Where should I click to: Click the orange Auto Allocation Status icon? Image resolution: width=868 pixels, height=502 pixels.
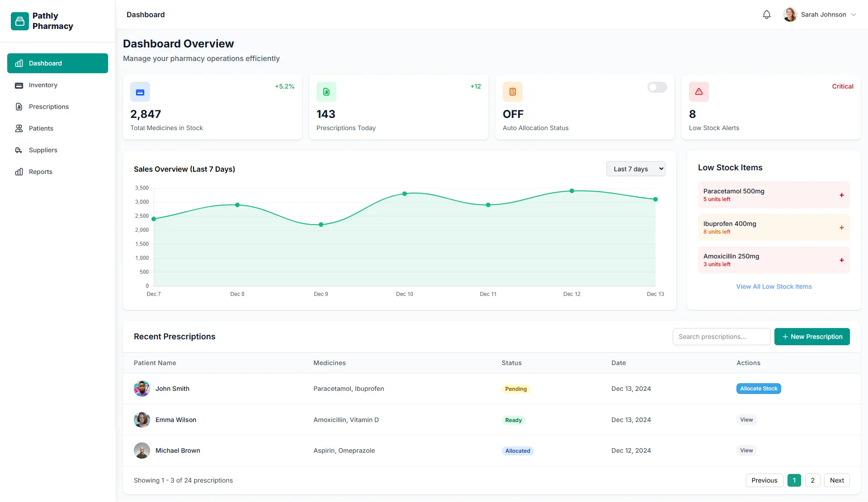tap(513, 92)
